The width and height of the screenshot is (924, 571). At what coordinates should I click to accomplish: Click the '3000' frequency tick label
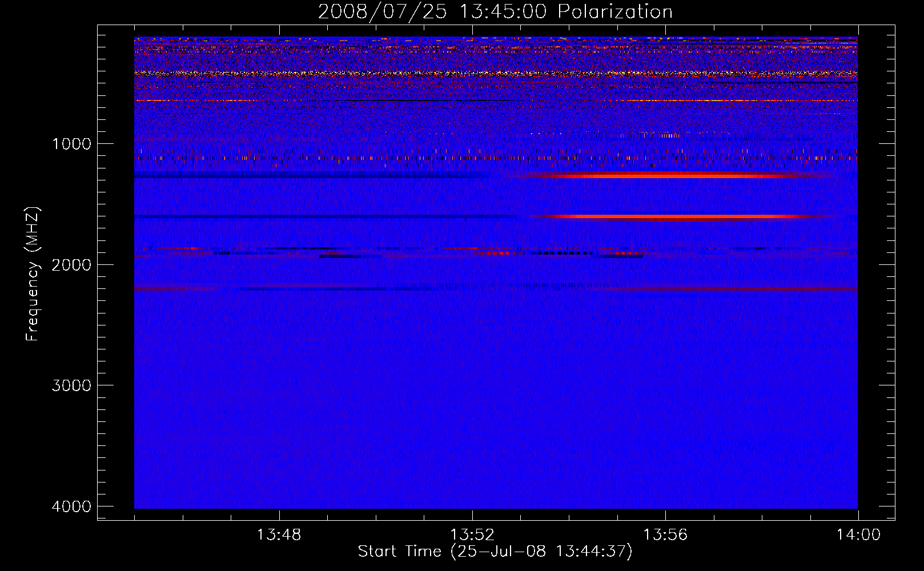coord(71,385)
